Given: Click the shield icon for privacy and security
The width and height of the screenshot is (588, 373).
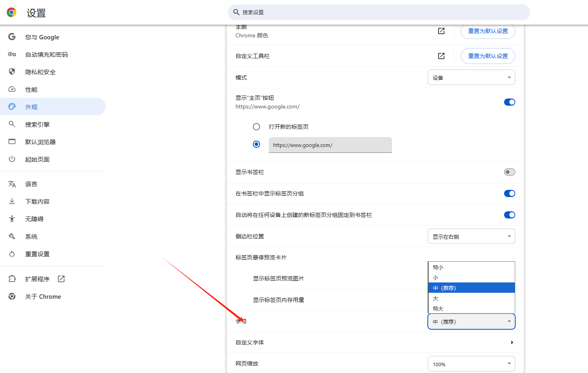Looking at the screenshot, I should pos(12,72).
